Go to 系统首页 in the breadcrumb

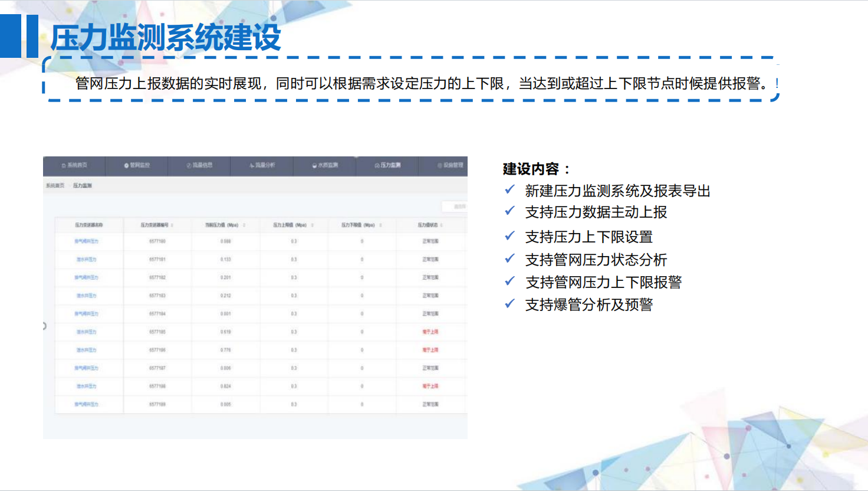pyautogui.click(x=55, y=186)
